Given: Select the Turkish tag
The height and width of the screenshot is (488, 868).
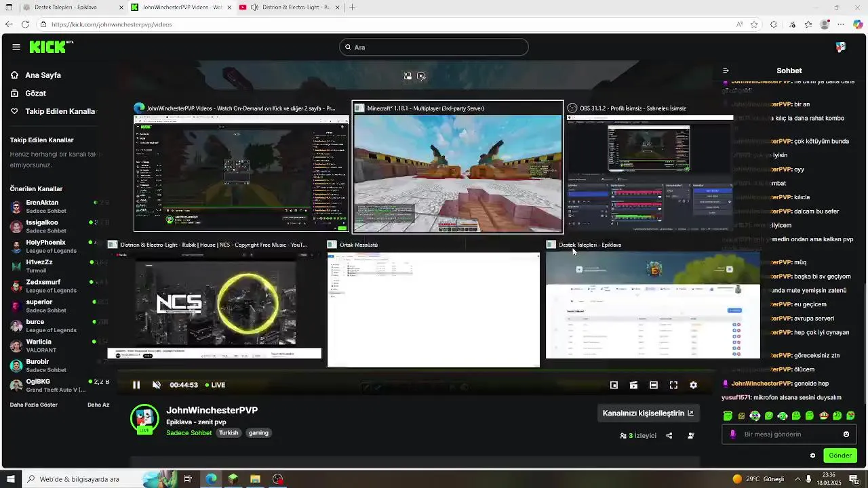Looking at the screenshot, I should coord(229,432).
